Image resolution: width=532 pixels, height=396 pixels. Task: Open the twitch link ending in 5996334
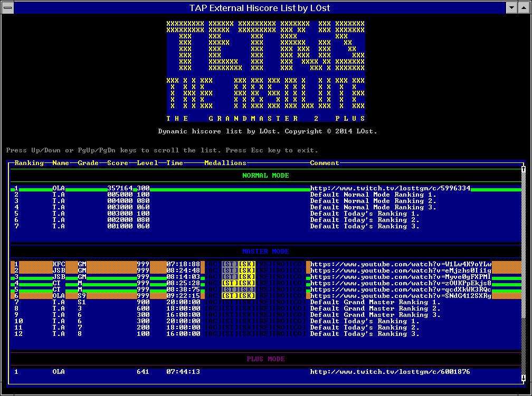click(390, 188)
